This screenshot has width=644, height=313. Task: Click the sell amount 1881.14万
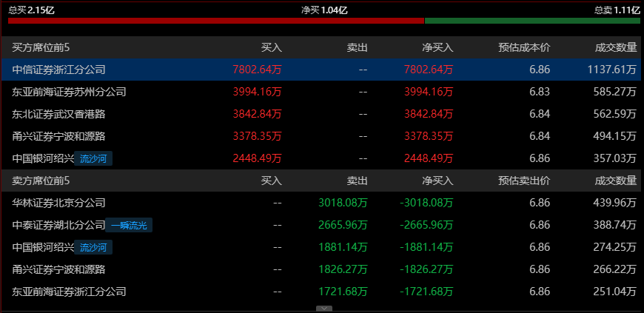point(343,247)
